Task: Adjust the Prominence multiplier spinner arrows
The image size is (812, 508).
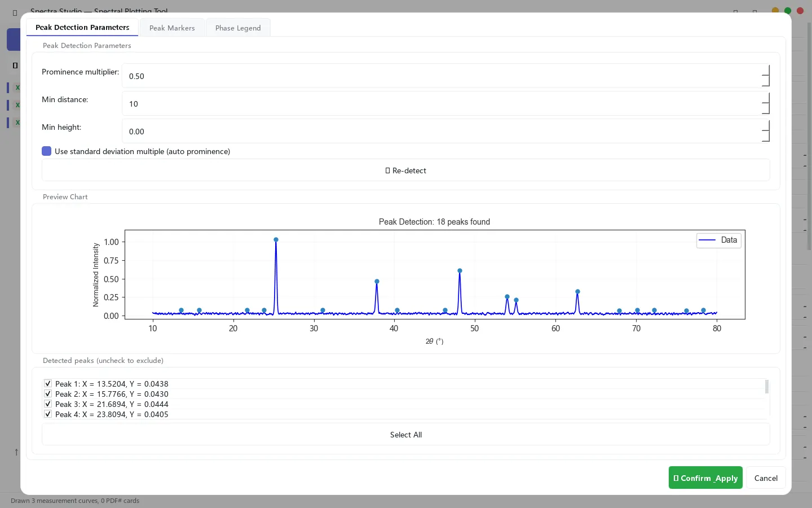Action: coord(766,76)
